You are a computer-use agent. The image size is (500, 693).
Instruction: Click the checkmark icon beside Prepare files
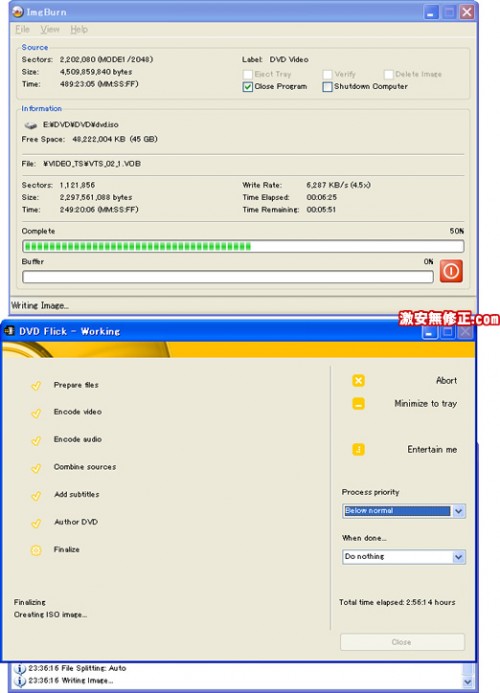point(36,385)
